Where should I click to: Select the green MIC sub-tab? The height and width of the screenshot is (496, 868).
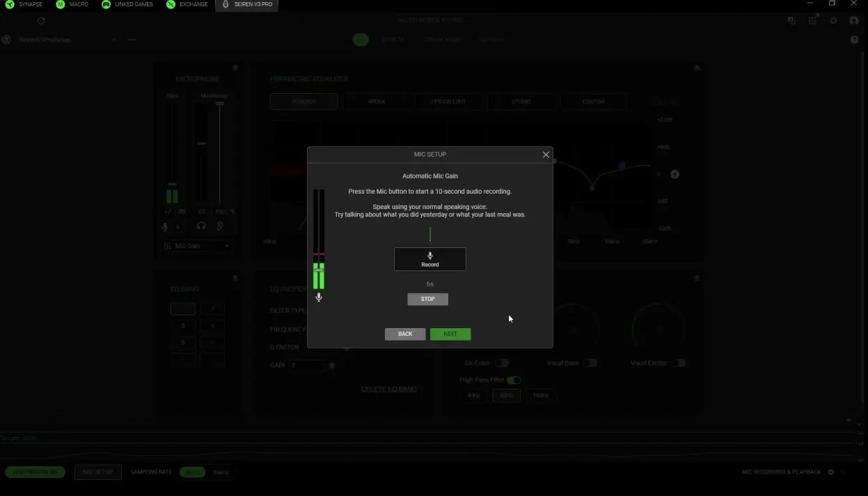[361, 40]
